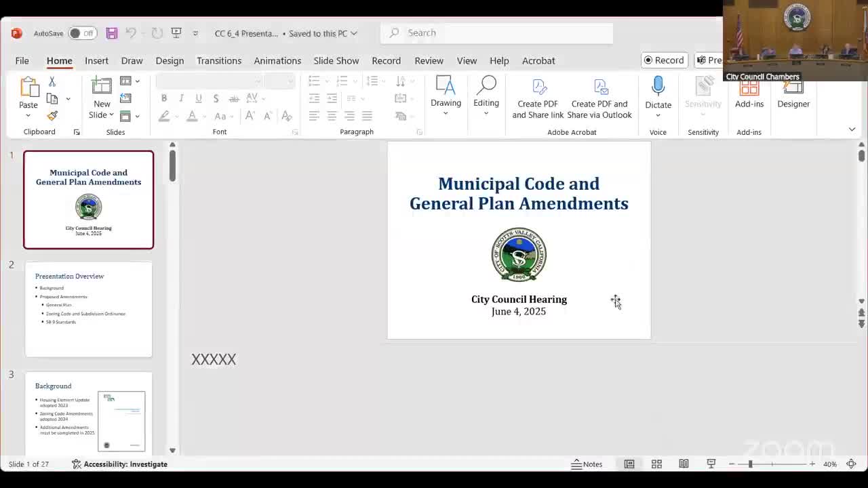Click Accessibility: Investigate in status bar

pos(119,464)
